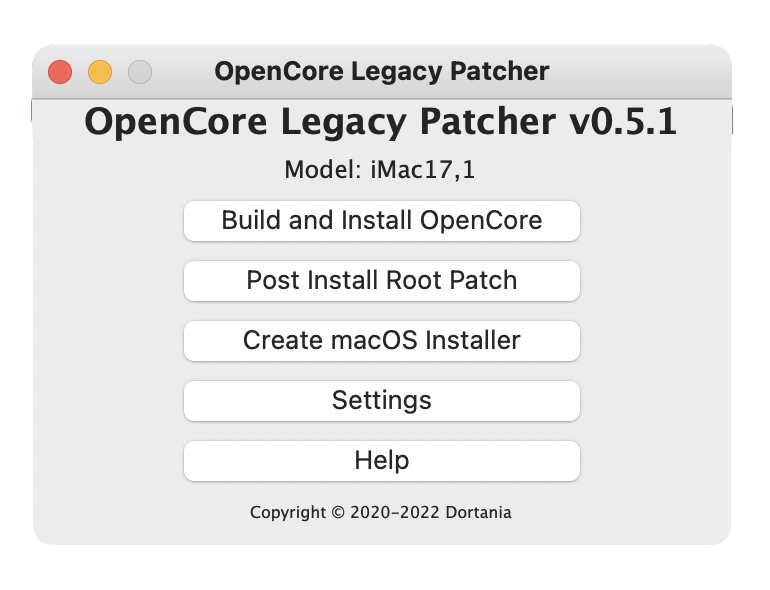Screen dimensions: 770x590
Task: Open the Settings menu button
Action: (382, 400)
